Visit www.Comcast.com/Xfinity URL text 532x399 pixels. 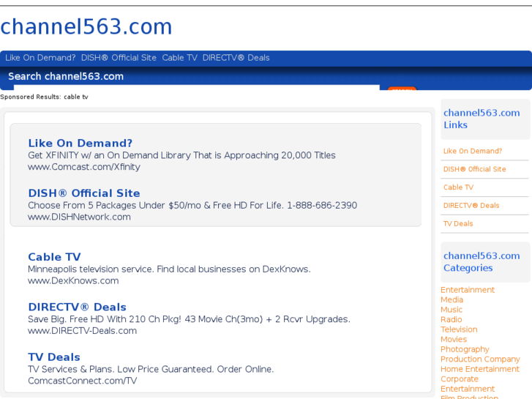pos(84,167)
